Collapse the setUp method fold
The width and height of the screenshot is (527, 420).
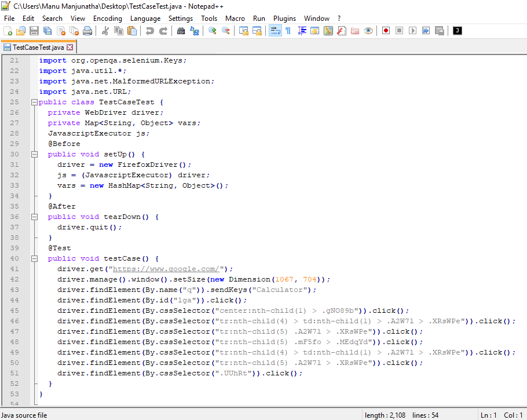click(34, 154)
